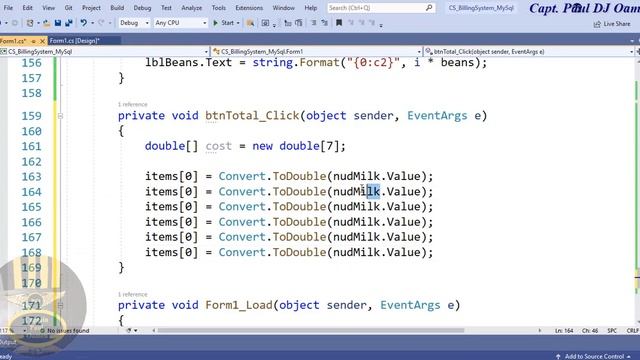
Task: Save the current file with Save icon
Action: click(x=58, y=23)
